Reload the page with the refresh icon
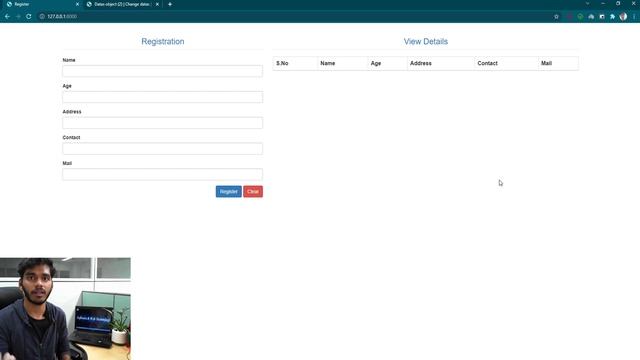 click(29, 16)
